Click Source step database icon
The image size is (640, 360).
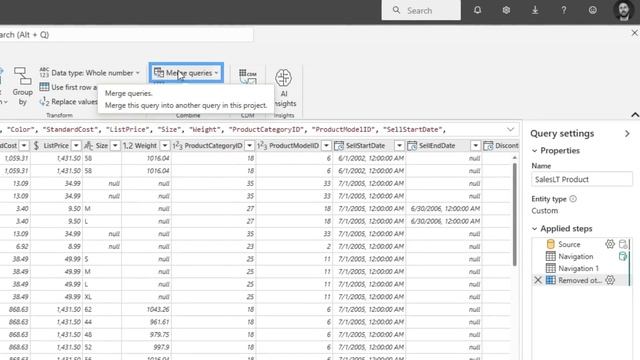(623, 244)
